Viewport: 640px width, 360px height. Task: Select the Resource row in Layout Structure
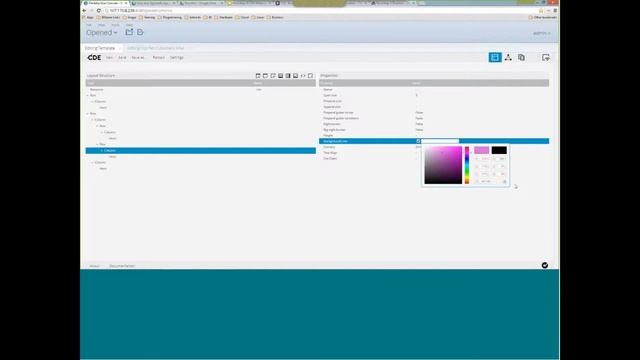click(200, 89)
